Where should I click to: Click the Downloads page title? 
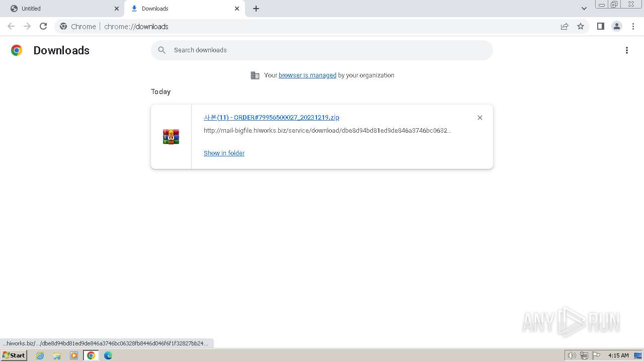pyautogui.click(x=61, y=50)
